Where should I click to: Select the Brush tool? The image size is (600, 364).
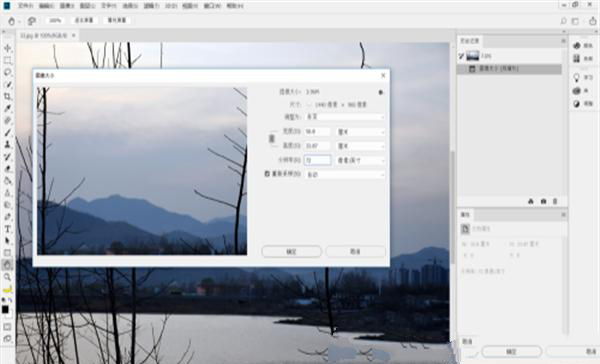click(7, 132)
